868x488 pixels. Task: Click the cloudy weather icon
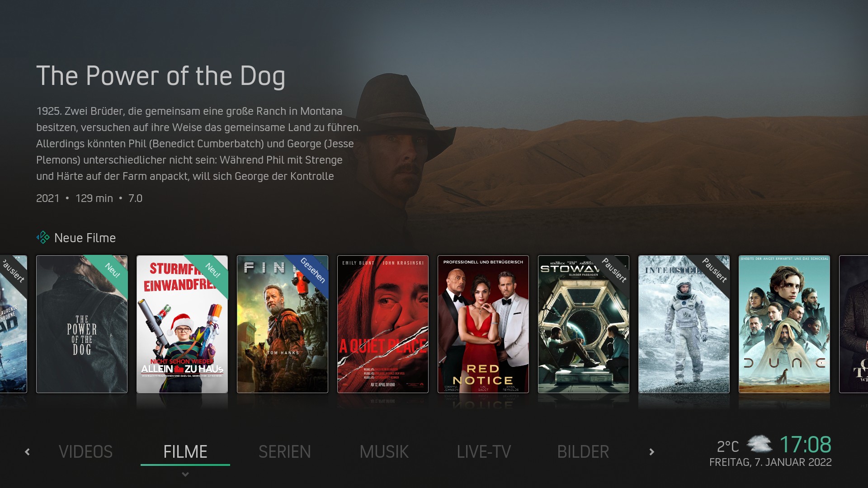(759, 444)
